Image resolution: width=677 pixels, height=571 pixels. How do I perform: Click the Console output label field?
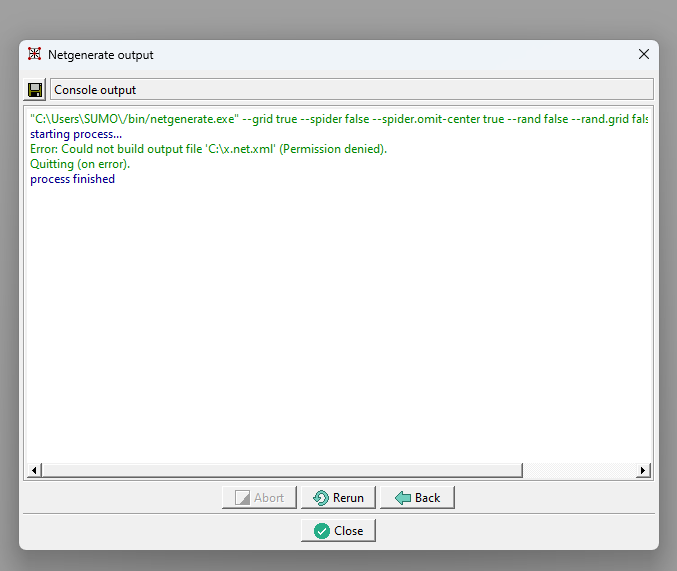click(352, 89)
